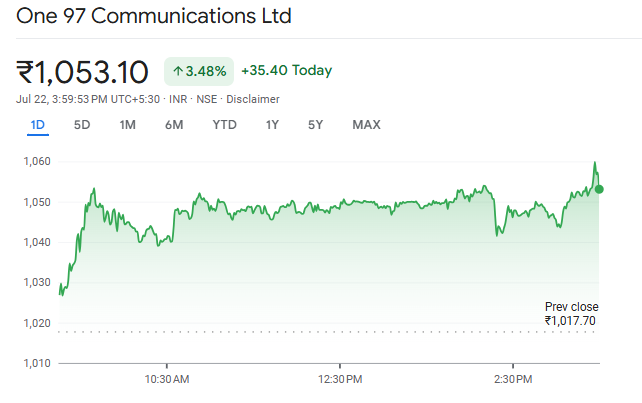Click the green end-of-line dot on chart
Image resolution: width=642 pixels, height=403 pixels.
[x=599, y=189]
